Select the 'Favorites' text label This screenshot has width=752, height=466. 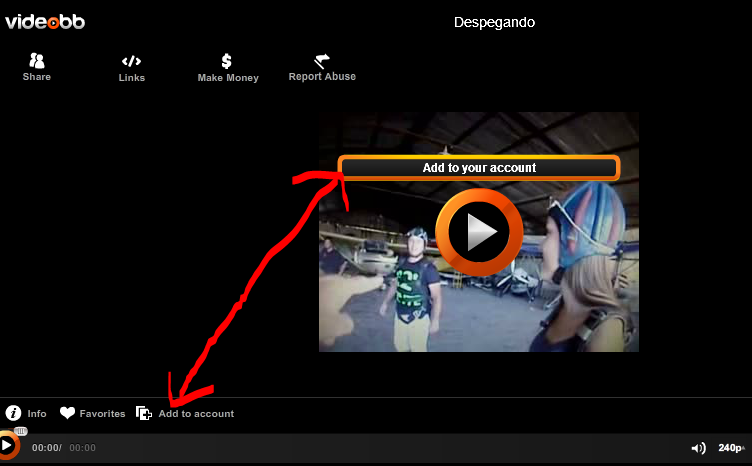[102, 414]
